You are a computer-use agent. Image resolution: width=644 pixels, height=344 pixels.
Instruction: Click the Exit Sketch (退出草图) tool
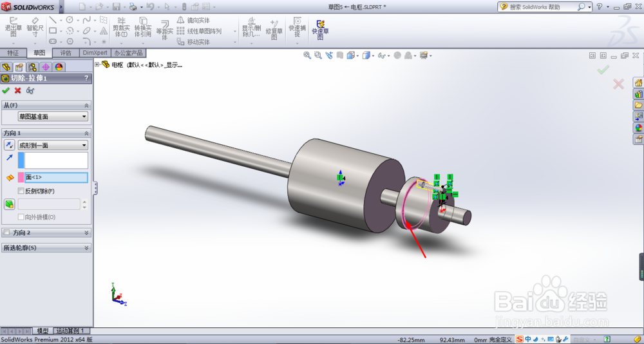click(x=13, y=27)
